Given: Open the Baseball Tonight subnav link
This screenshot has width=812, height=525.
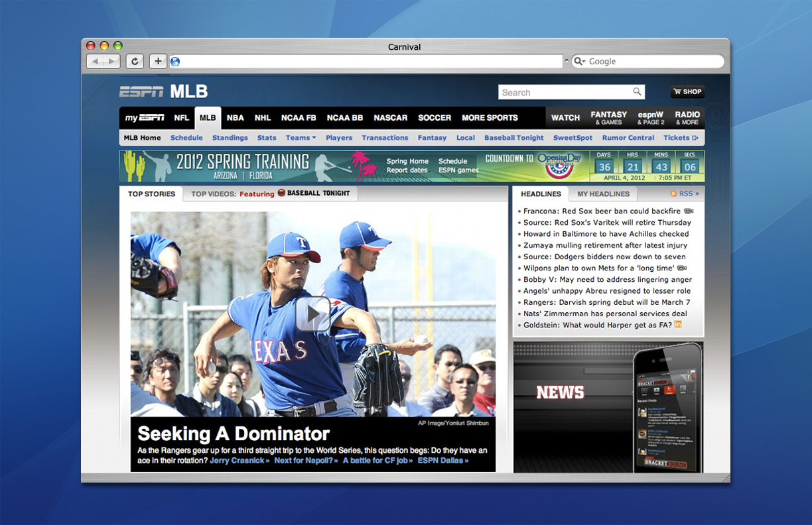Looking at the screenshot, I should 514,138.
